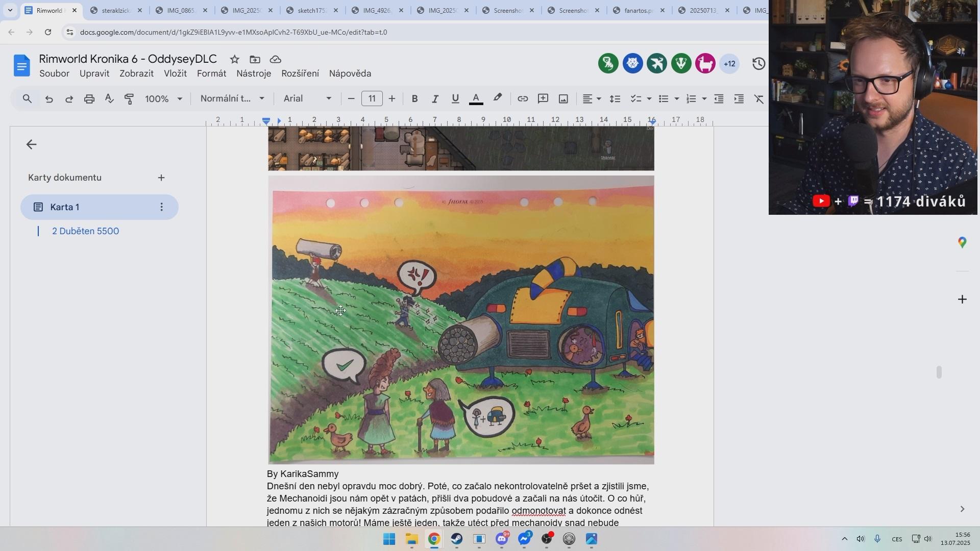This screenshot has width=980, height=551.
Task: Expand bulleted list options arrow
Action: click(x=677, y=99)
